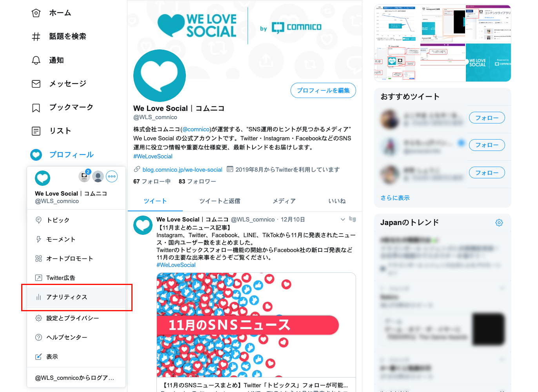Click the three-dot add account icon
Viewport: 538px width, 392px height.
tap(112, 176)
